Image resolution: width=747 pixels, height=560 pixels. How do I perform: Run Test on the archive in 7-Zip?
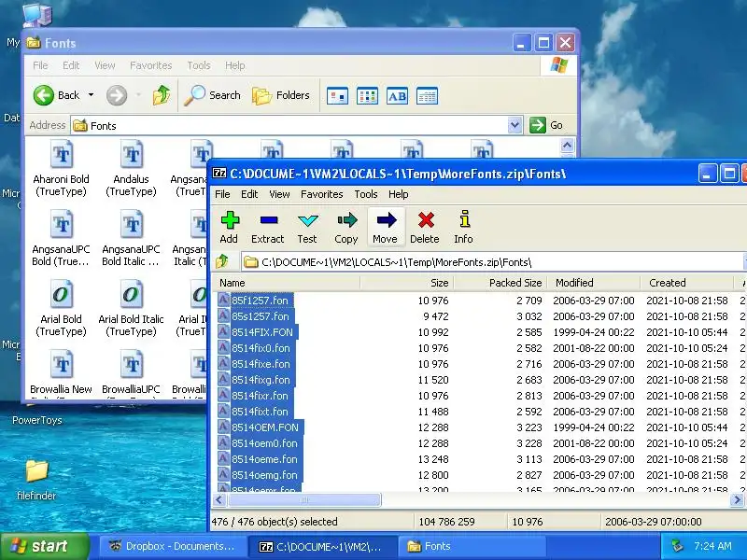[x=307, y=227]
